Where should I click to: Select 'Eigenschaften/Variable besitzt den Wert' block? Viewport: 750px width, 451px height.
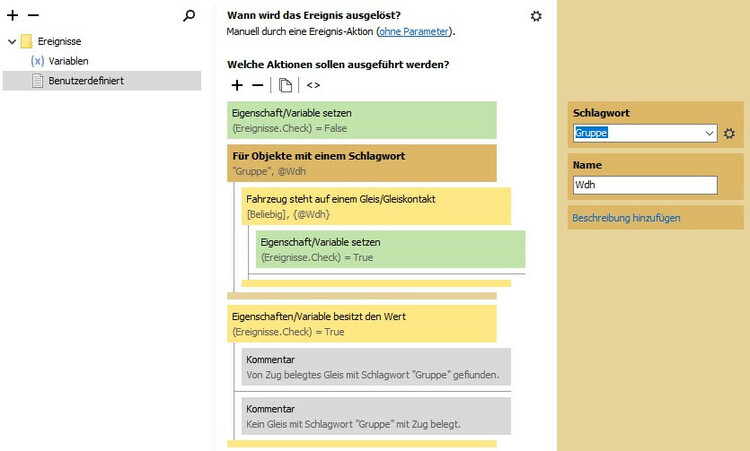coord(361,323)
